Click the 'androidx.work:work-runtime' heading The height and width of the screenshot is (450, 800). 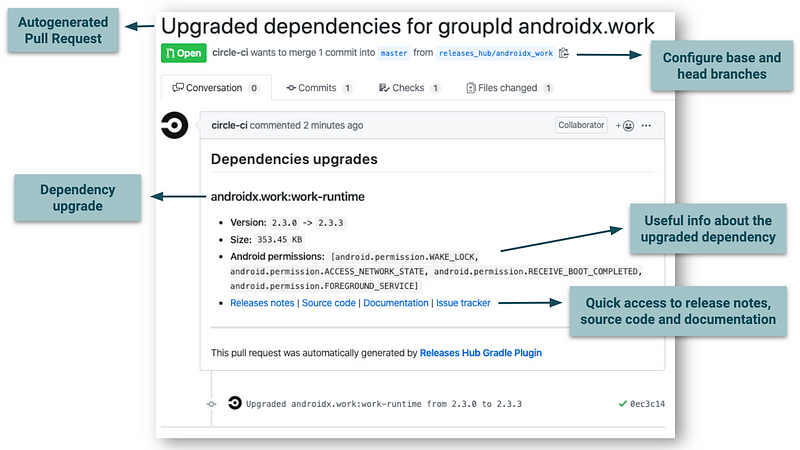[x=288, y=197]
